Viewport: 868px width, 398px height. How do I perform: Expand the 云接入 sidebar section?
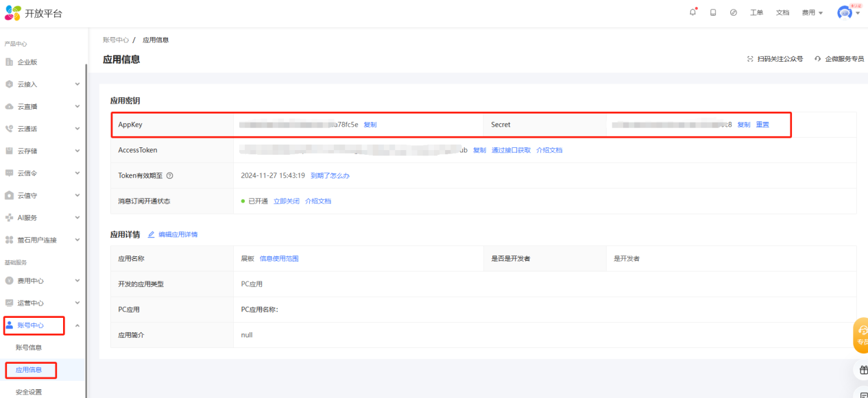click(77, 84)
